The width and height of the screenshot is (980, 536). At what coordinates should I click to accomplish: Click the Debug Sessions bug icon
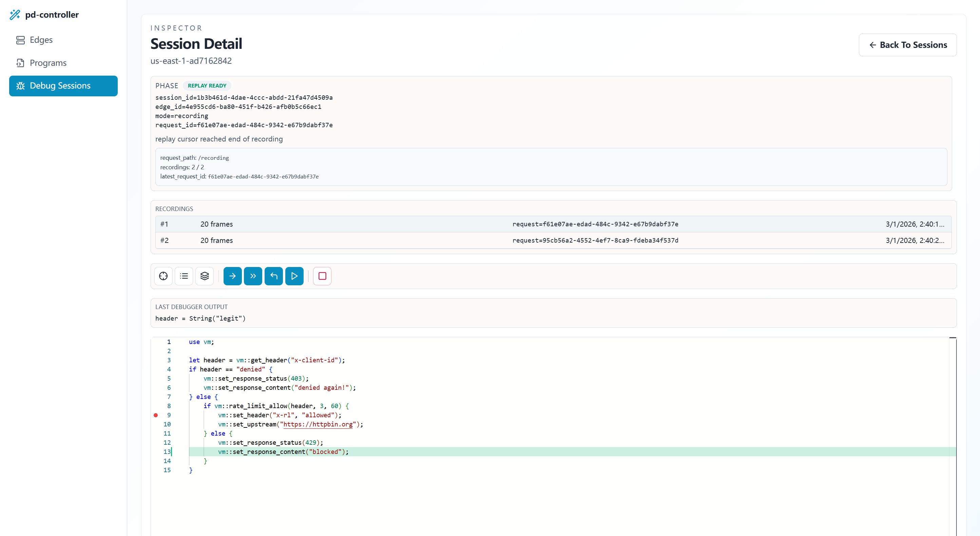21,85
